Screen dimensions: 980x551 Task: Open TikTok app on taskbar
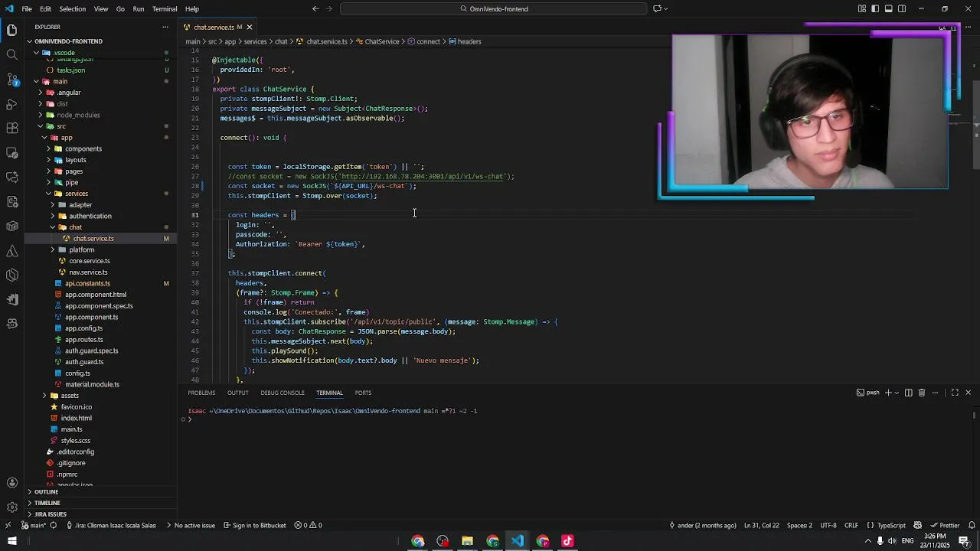(x=567, y=541)
